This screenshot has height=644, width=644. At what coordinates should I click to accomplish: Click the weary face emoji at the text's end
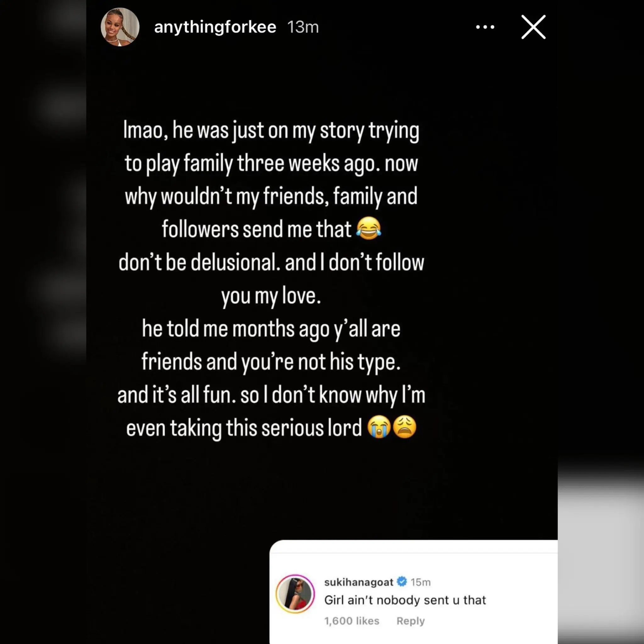pyautogui.click(x=405, y=427)
